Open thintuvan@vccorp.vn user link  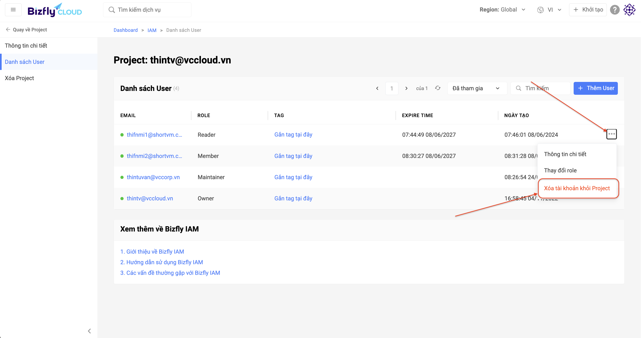point(153,177)
